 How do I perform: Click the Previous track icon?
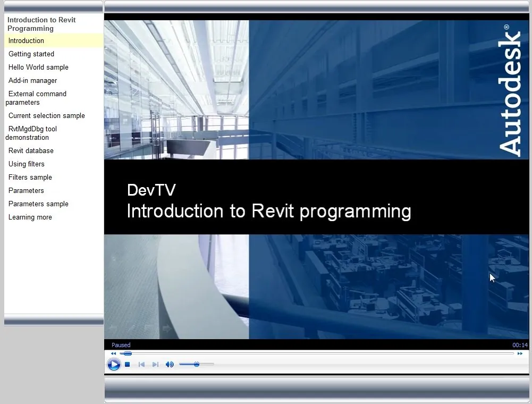pos(142,364)
